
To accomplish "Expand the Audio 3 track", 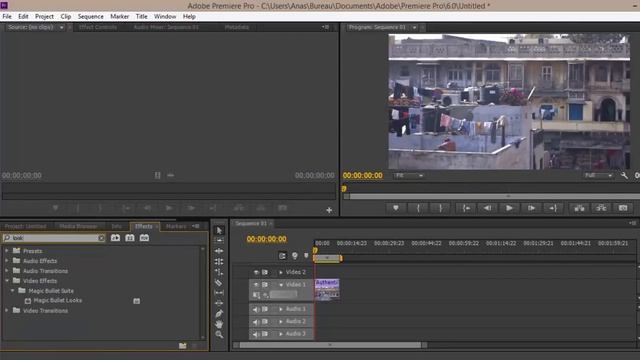I will tap(281, 334).
